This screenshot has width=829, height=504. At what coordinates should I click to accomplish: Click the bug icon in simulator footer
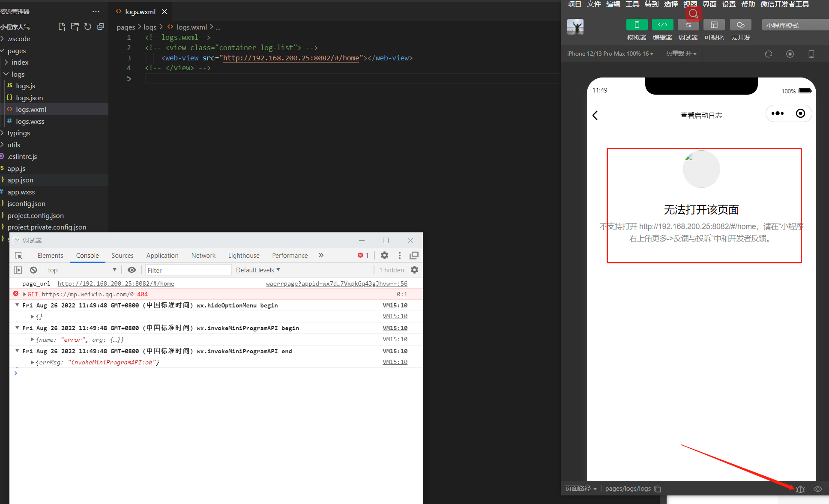800,489
